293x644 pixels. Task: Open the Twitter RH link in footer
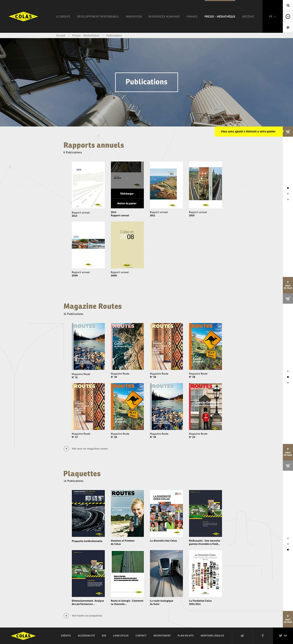click(x=283, y=636)
